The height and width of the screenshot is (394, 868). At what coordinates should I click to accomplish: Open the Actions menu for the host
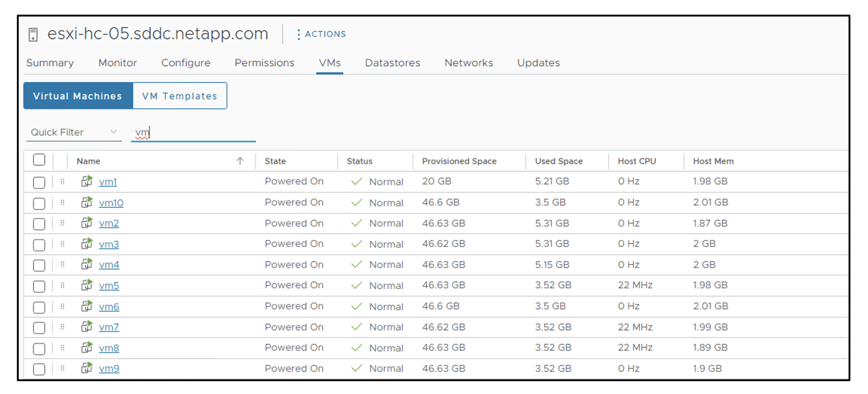(321, 34)
